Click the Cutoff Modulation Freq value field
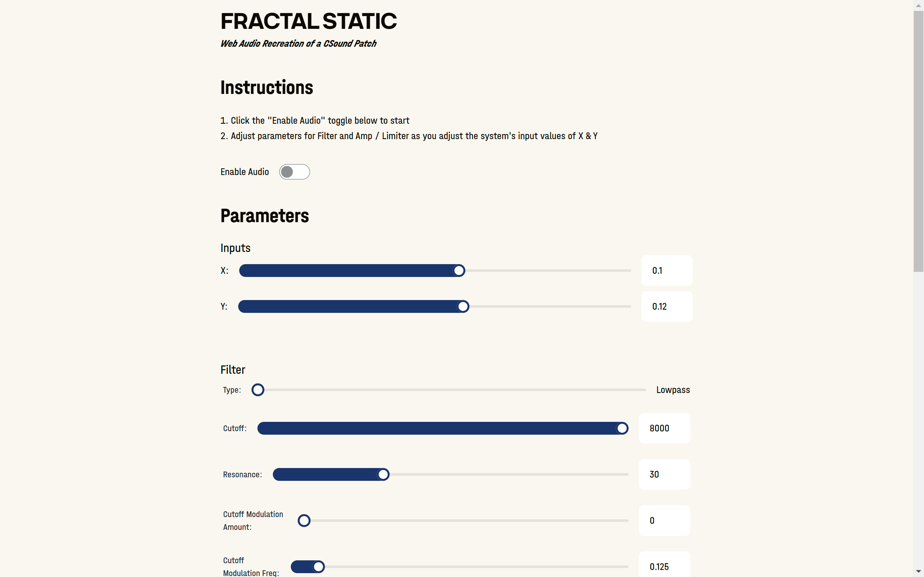 [664, 567]
